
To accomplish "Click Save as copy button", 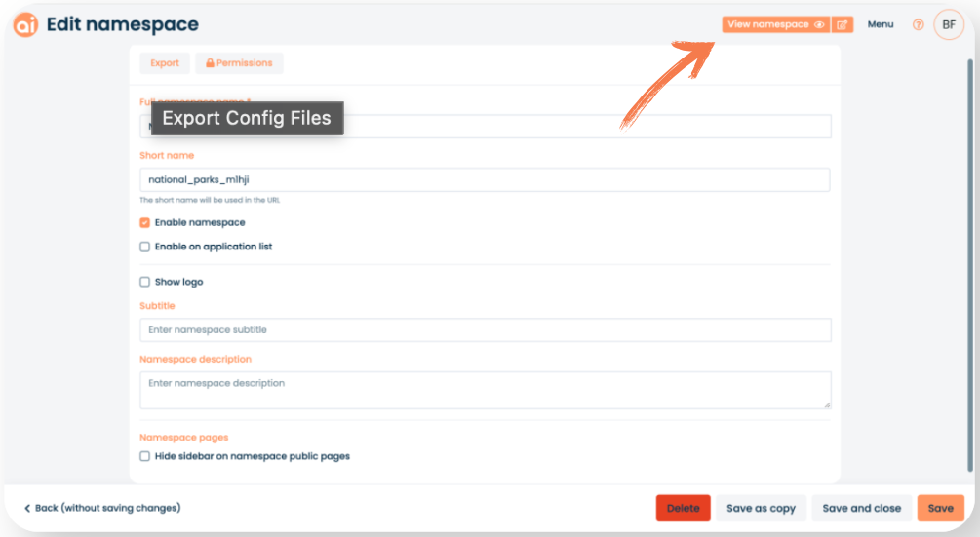I will (762, 509).
